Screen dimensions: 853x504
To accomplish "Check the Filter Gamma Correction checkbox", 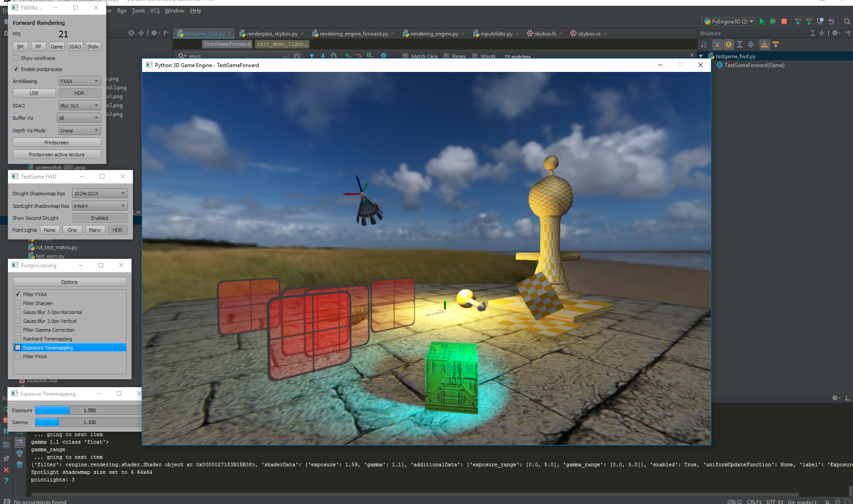I will click(18, 329).
